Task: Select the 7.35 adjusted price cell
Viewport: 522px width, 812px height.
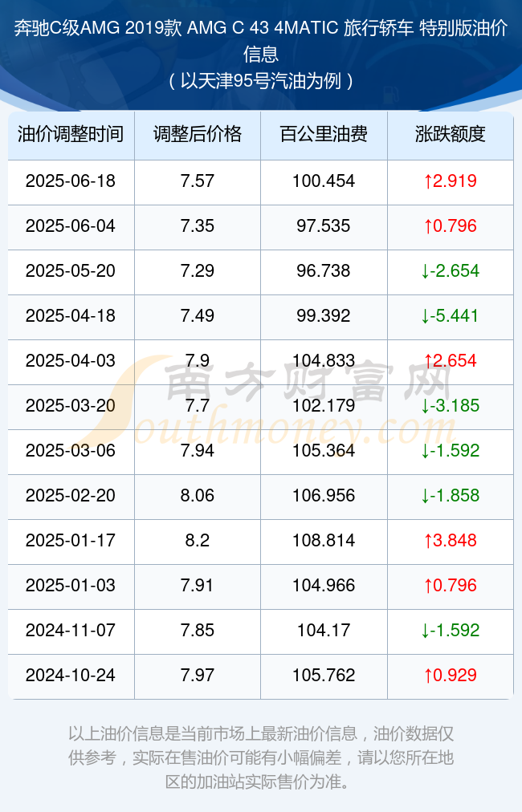Action: [x=198, y=226]
